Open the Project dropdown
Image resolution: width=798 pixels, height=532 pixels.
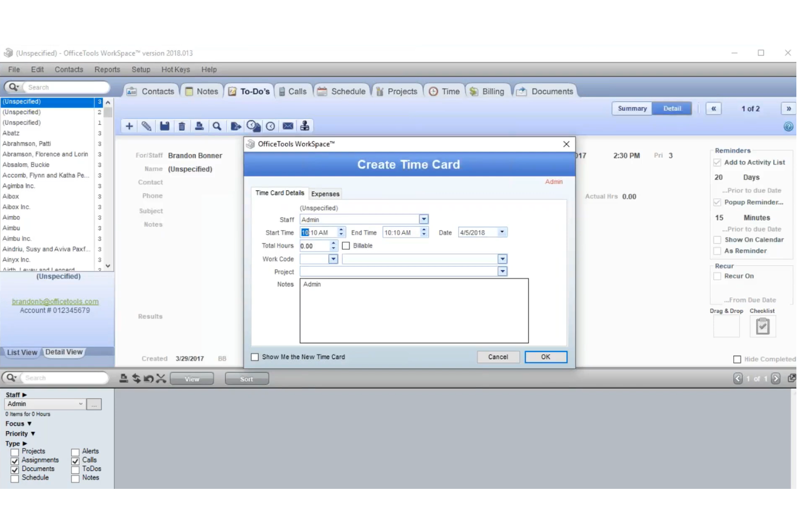click(503, 272)
